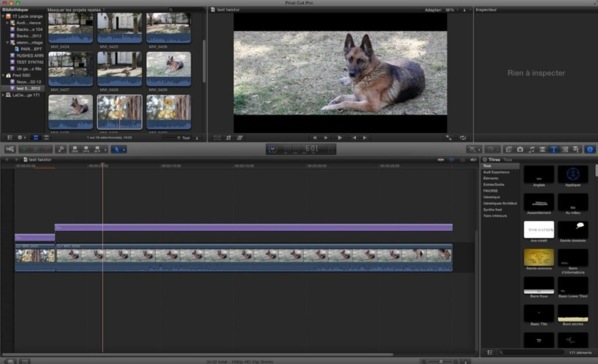Image resolution: width=598 pixels, height=364 pixels.
Task: Select Générique titles category
Action: 491,197
